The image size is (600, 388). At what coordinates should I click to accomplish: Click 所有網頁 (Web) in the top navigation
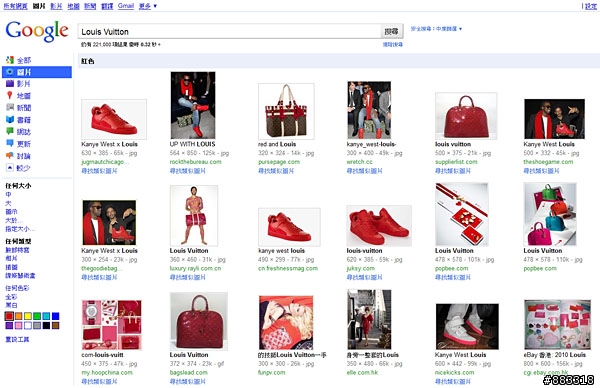coord(15,6)
